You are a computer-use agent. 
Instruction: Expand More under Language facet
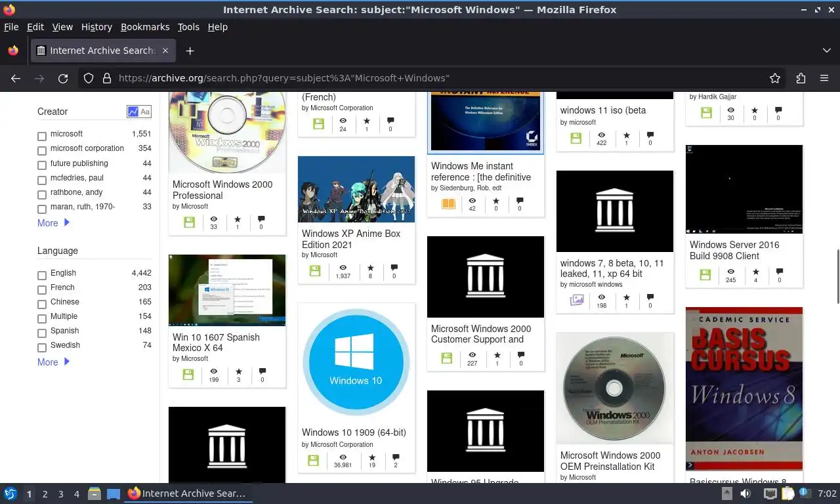point(53,362)
